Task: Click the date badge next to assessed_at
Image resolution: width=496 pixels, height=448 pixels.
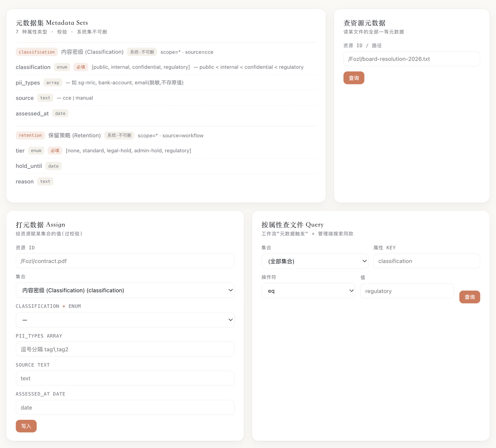Action: (x=60, y=113)
